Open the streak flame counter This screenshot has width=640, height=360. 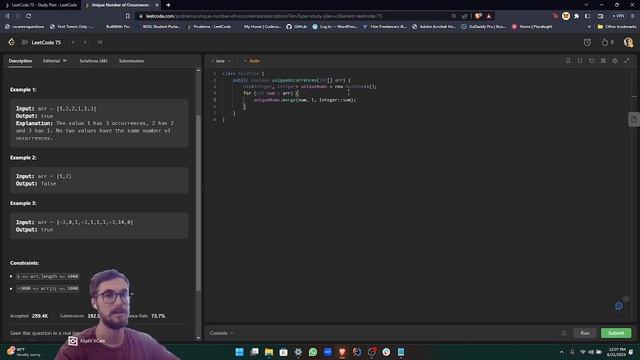pyautogui.click(x=607, y=42)
